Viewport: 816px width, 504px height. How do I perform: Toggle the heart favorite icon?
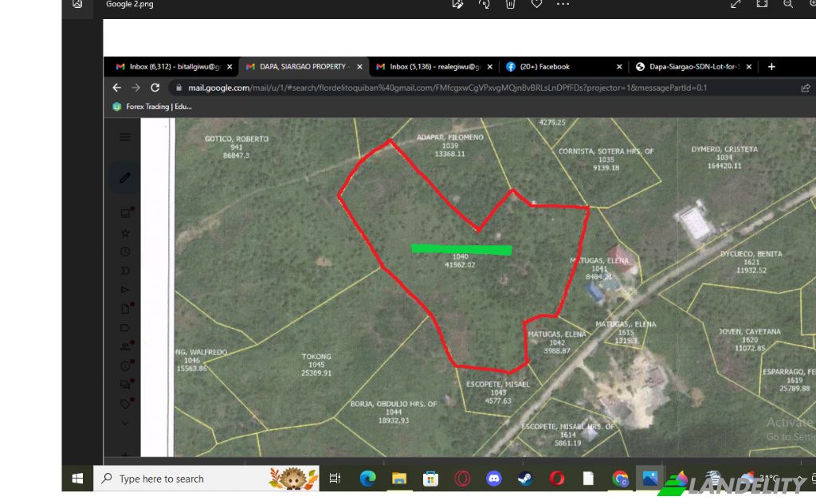click(536, 4)
